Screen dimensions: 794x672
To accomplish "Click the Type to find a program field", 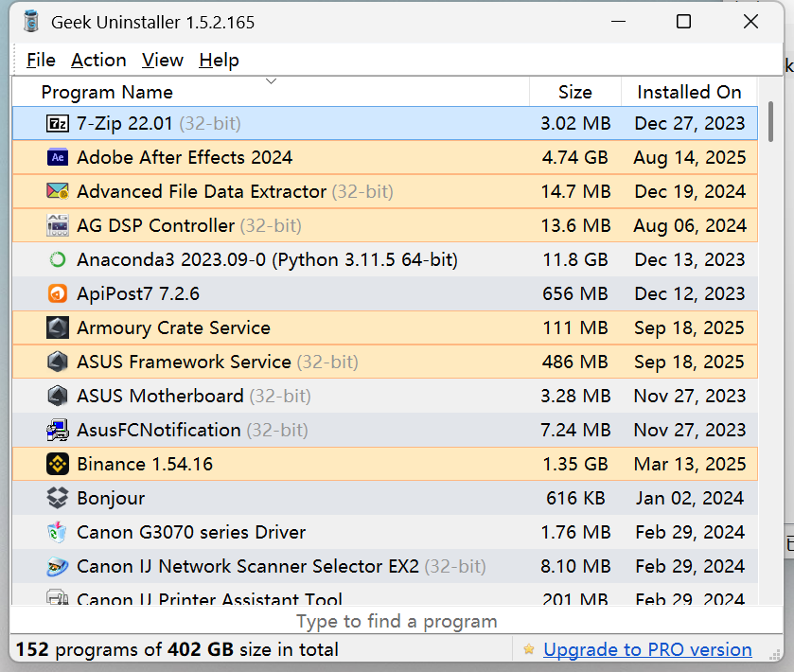I will coord(397,621).
